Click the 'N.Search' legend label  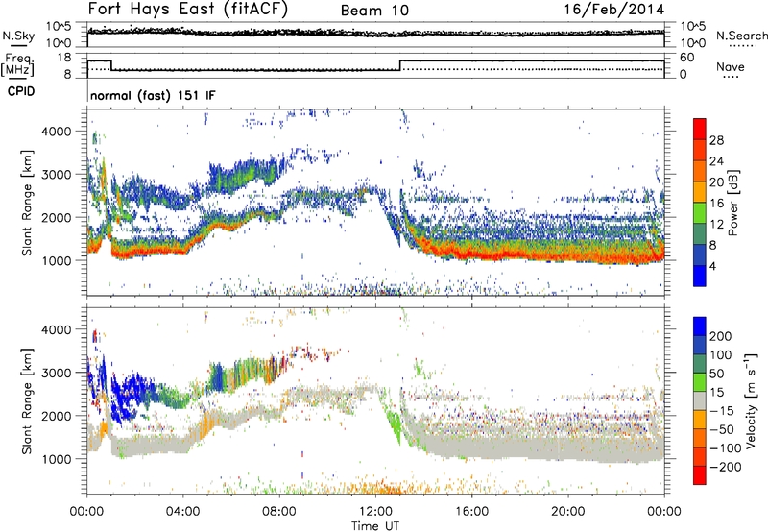coord(741,36)
